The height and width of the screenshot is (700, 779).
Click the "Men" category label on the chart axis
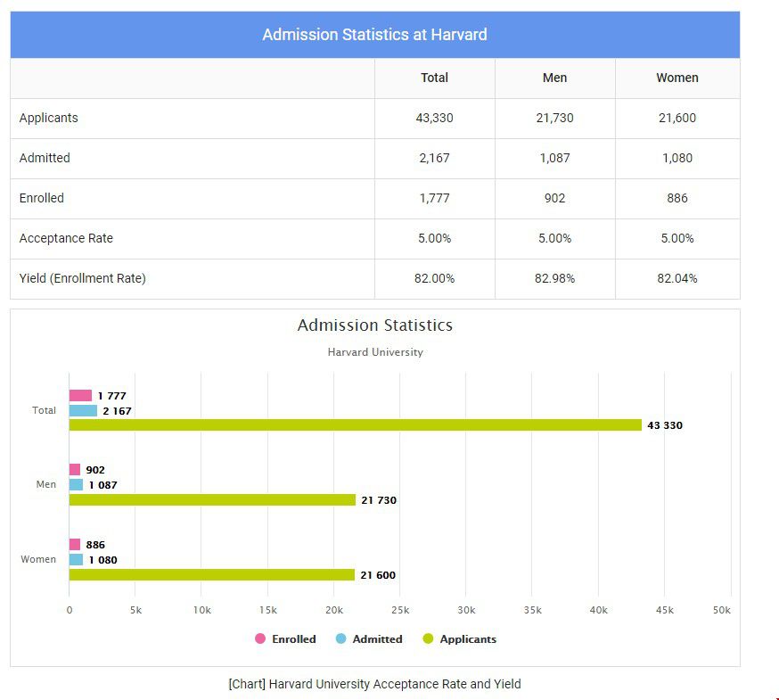pos(45,484)
